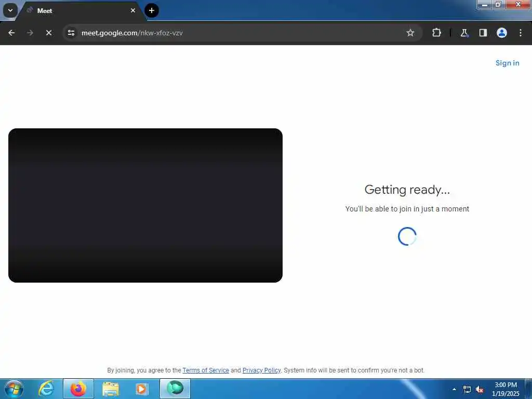
Task: Open the tab search dropdown arrow
Action: 10,10
